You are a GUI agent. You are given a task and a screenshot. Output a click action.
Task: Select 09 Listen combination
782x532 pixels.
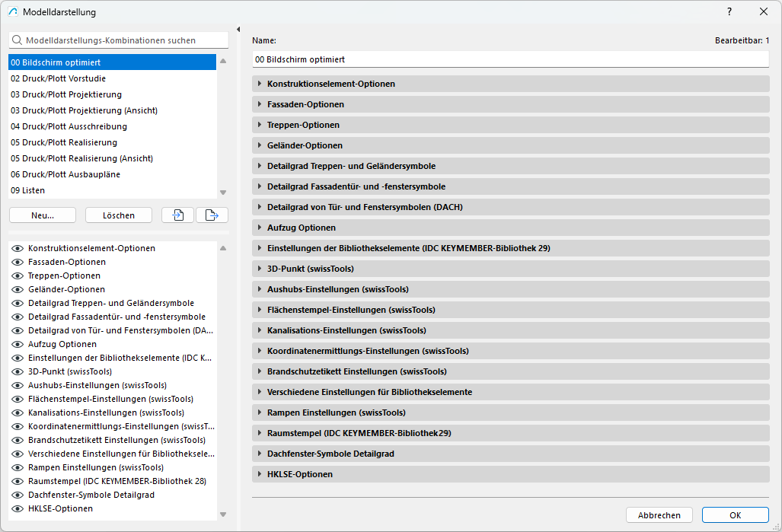coord(27,190)
